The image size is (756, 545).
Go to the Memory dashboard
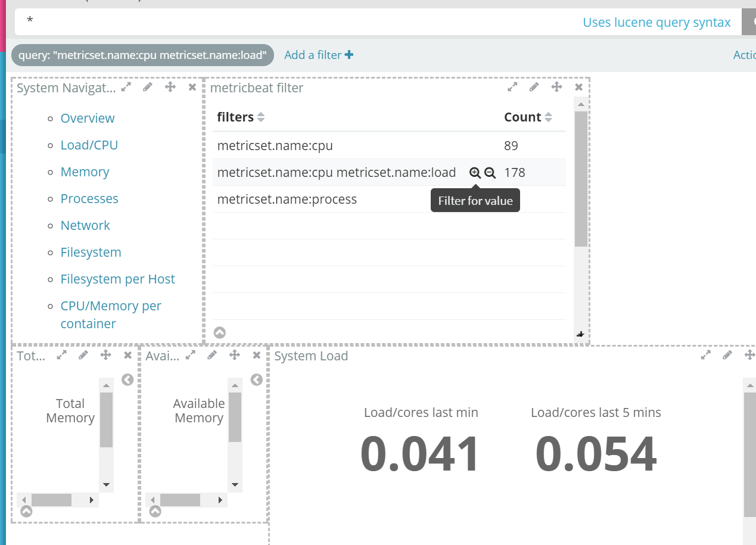coord(85,172)
